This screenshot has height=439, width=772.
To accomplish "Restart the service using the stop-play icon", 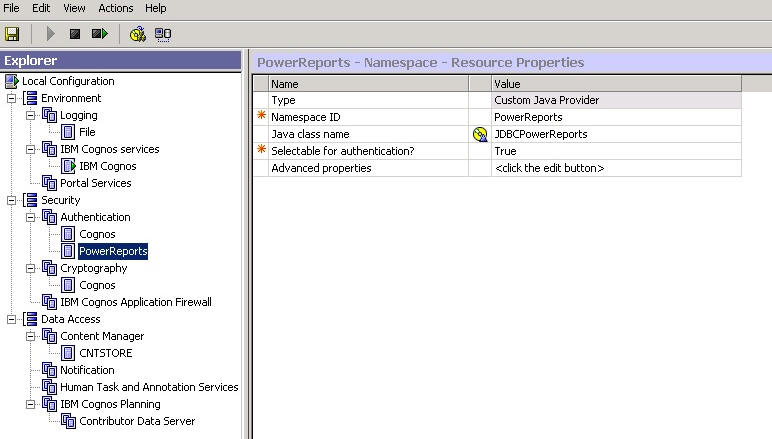I will click(x=100, y=34).
